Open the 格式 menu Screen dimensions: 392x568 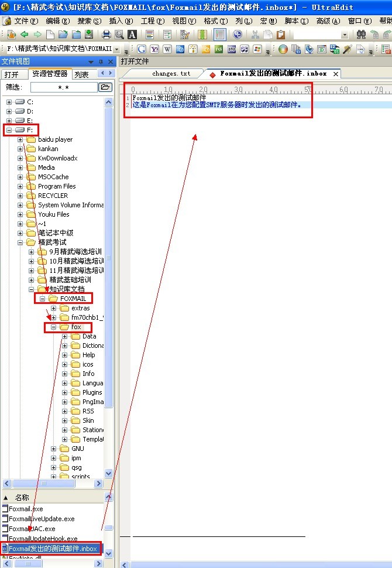(x=216, y=21)
